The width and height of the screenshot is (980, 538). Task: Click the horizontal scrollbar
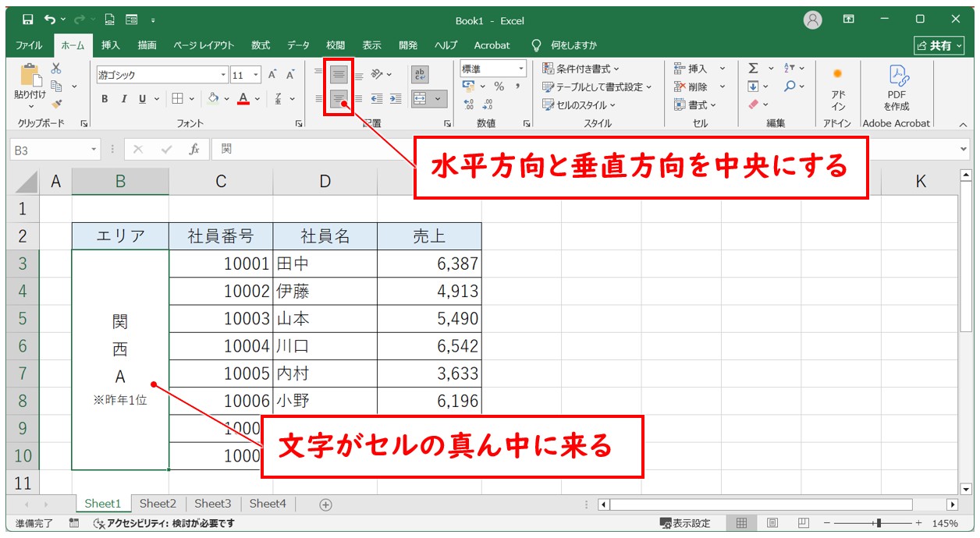pos(761,504)
